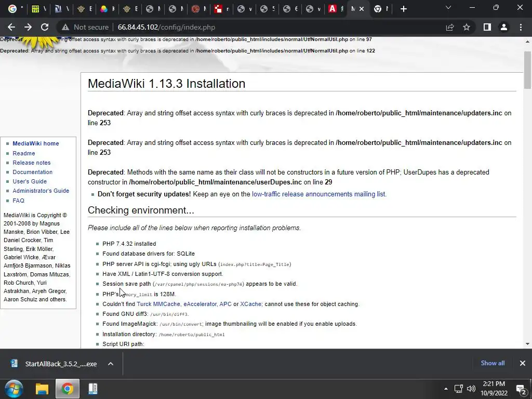Open the low-traffic release announcements mailing list link
The width and height of the screenshot is (532, 399).
pyautogui.click(x=319, y=194)
